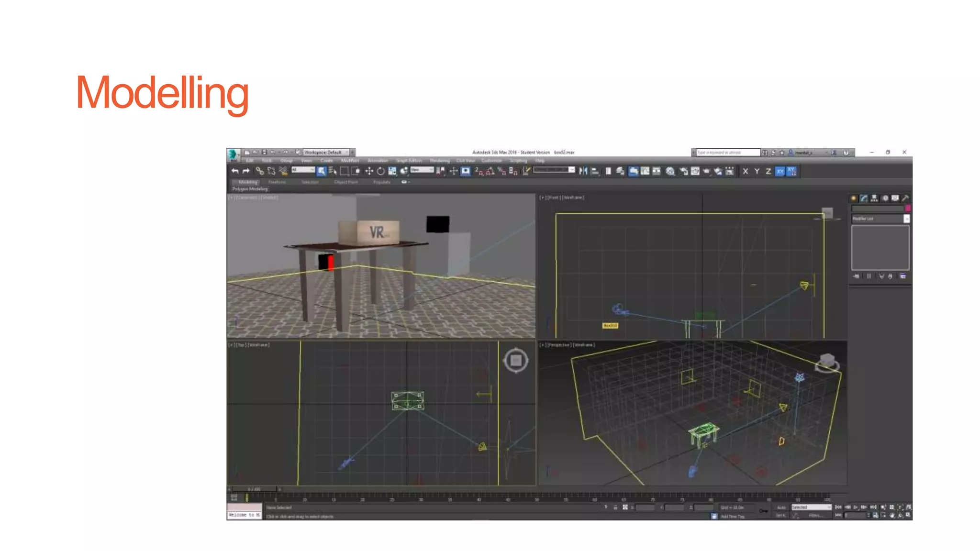
Task: Select the Select and Rotate tool
Action: click(380, 171)
